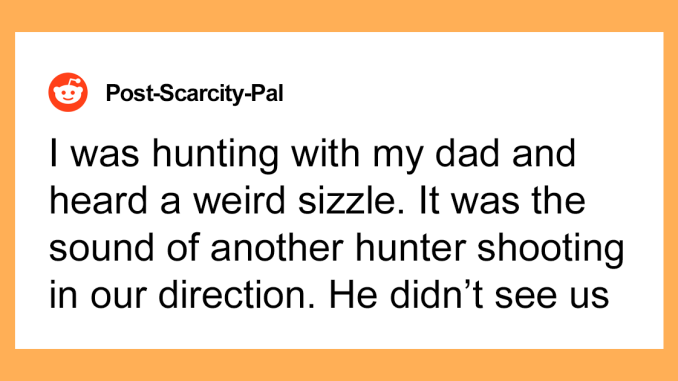Select the word "dad" in first line
Viewport: 678px width, 381px height.
(x=467, y=153)
